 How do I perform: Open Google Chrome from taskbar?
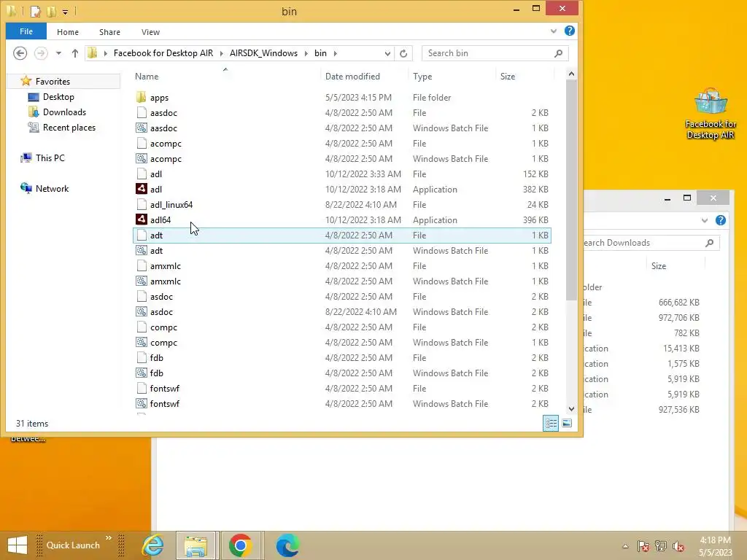pos(240,545)
